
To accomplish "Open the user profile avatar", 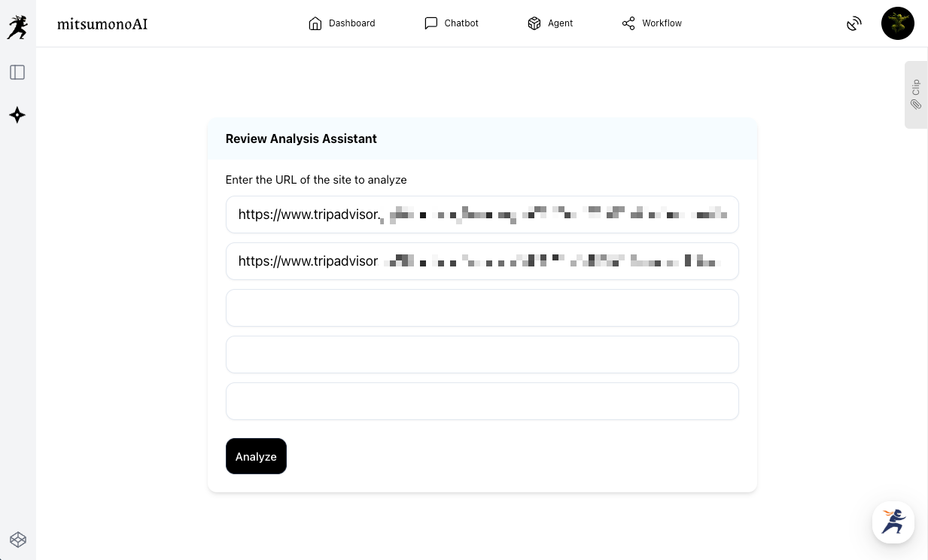I will point(897,23).
